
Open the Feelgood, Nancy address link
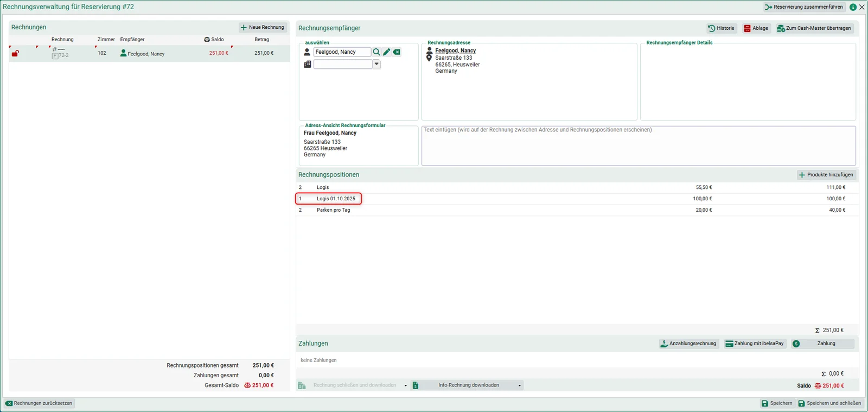(456, 50)
